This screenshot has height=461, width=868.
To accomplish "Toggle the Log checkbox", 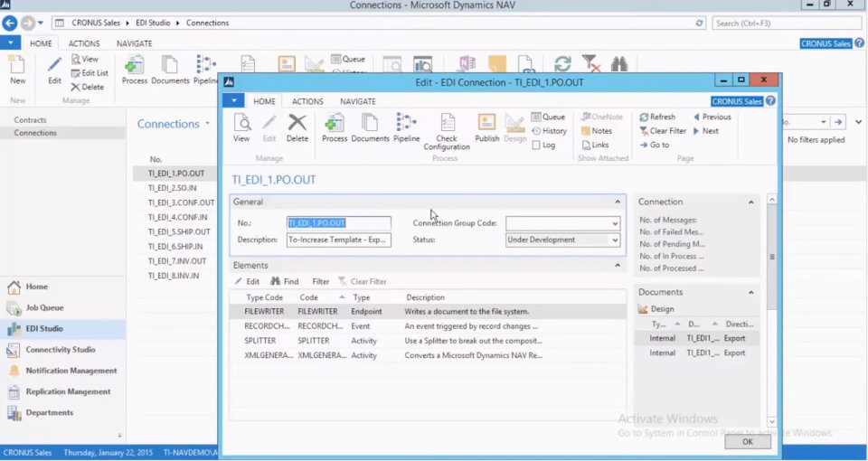I will (536, 145).
